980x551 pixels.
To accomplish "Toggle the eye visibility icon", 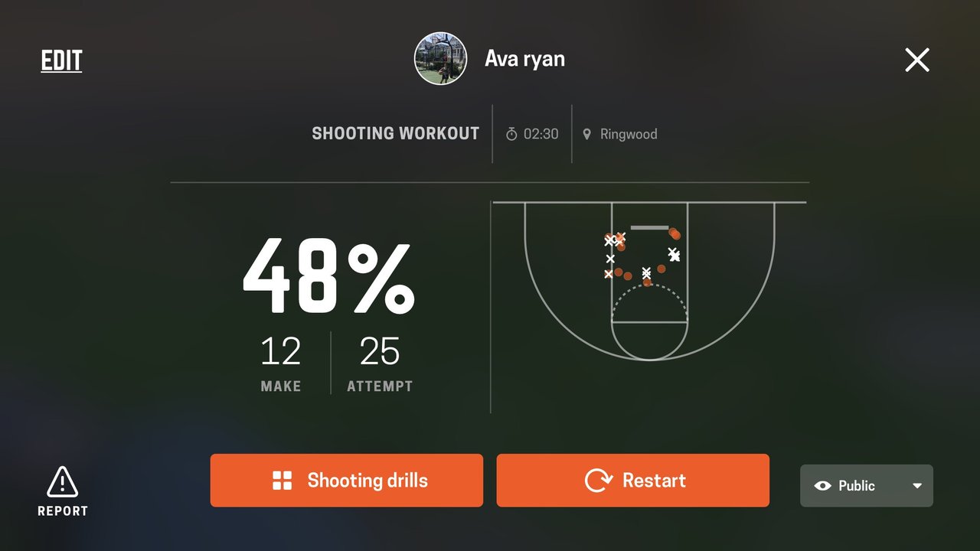I will (823, 486).
